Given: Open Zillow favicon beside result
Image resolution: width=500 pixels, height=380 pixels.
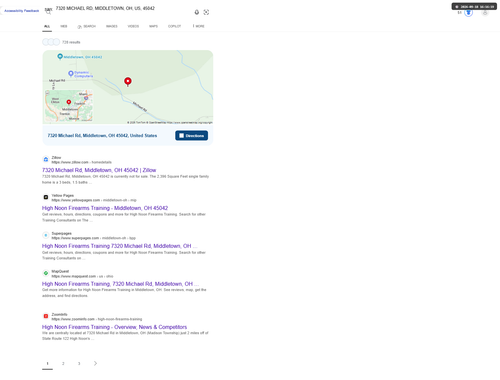Looking at the screenshot, I should tap(46, 159).
